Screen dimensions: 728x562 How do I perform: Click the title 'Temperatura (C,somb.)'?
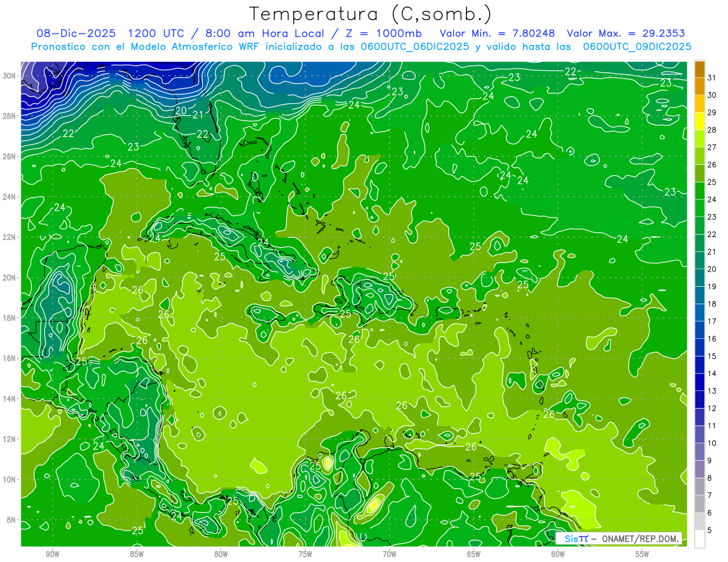pos(371,14)
